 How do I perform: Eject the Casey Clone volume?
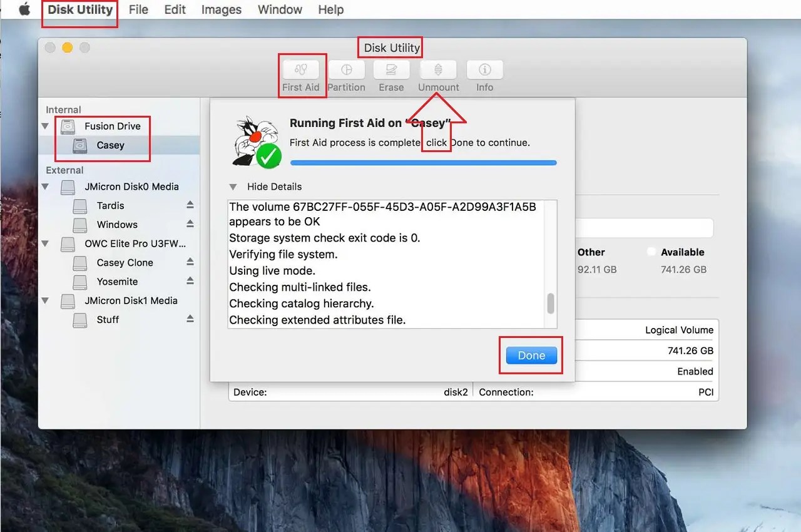coord(191,262)
